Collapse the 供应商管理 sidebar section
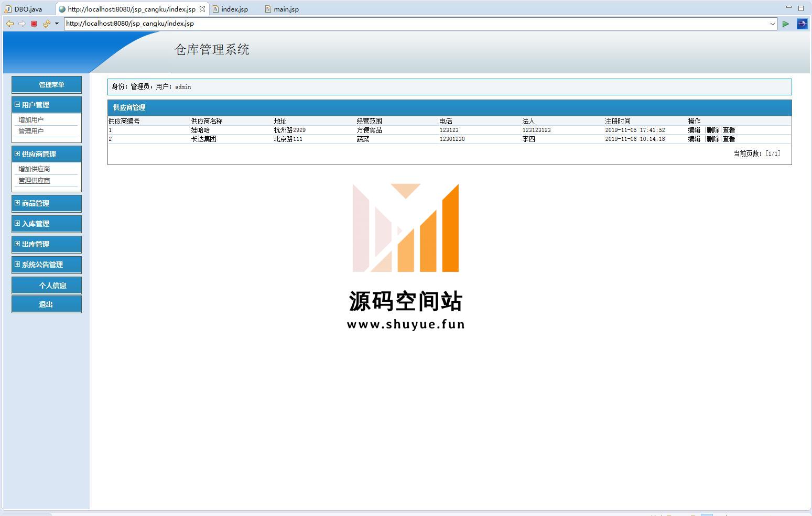 (17, 153)
